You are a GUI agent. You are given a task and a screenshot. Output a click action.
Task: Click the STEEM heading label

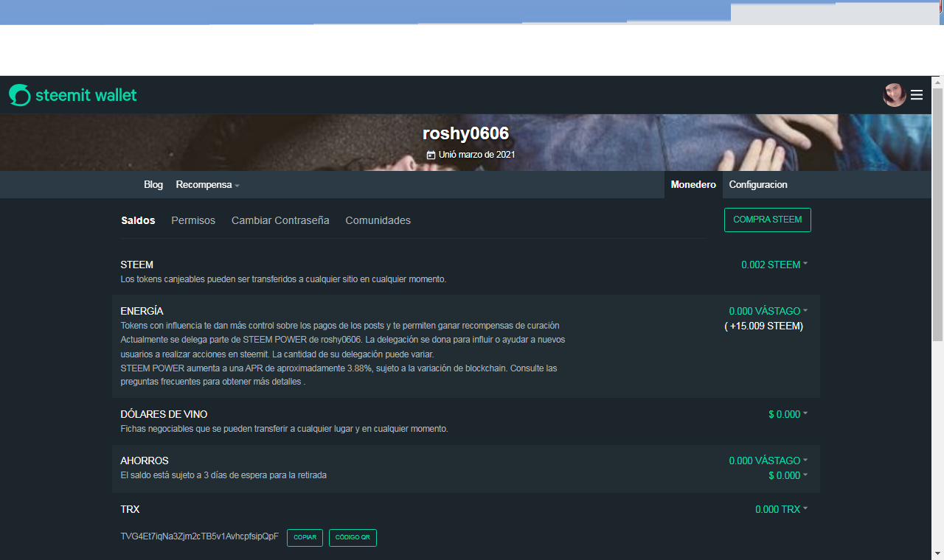click(137, 265)
